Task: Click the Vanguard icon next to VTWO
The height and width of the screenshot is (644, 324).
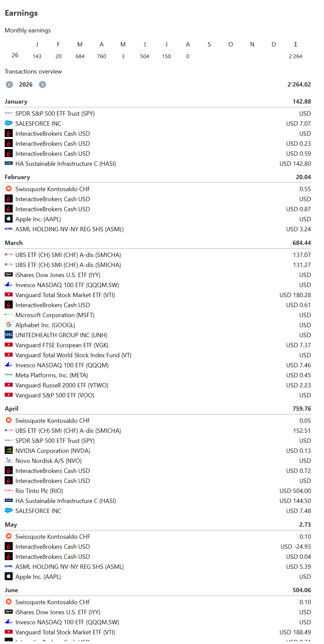Action: (9, 385)
